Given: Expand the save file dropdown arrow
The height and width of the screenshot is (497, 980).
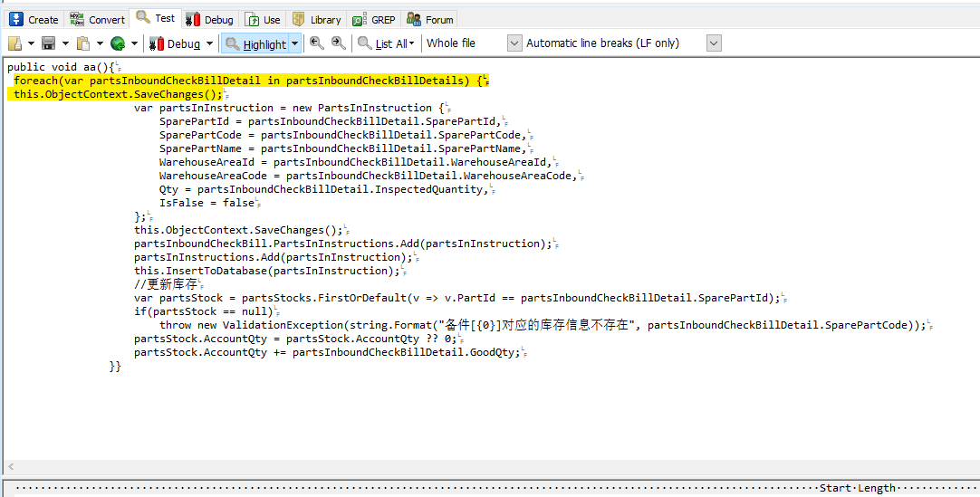Looking at the screenshot, I should [65, 43].
